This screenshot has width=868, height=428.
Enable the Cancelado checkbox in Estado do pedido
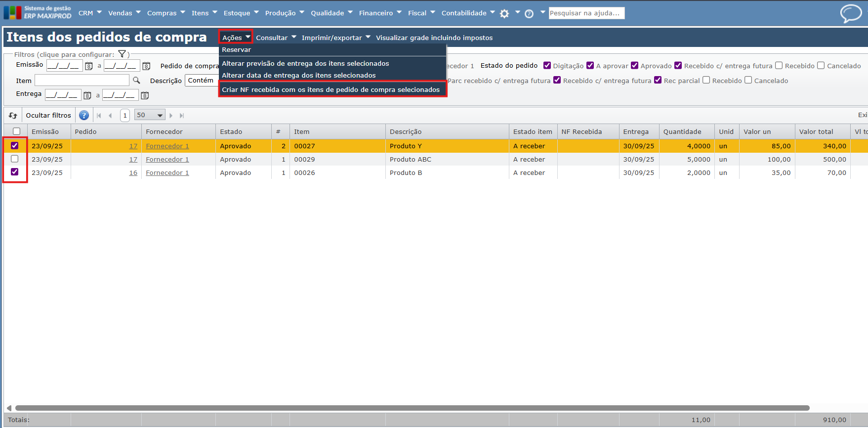[821, 65]
